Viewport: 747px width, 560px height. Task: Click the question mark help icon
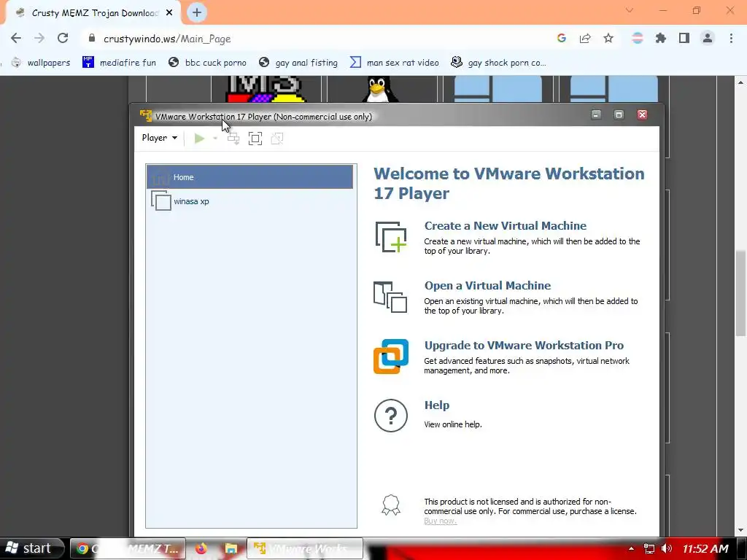coord(391,416)
